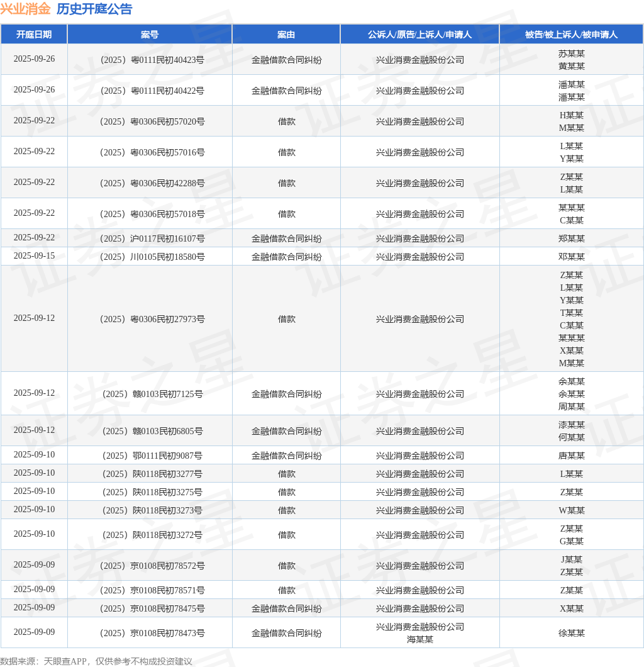Click the 开庭日期 column header
644x667 pixels.
point(34,35)
